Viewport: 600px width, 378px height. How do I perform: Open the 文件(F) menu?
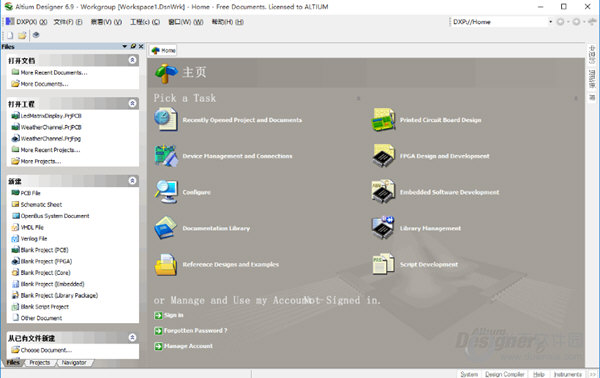click(x=68, y=22)
